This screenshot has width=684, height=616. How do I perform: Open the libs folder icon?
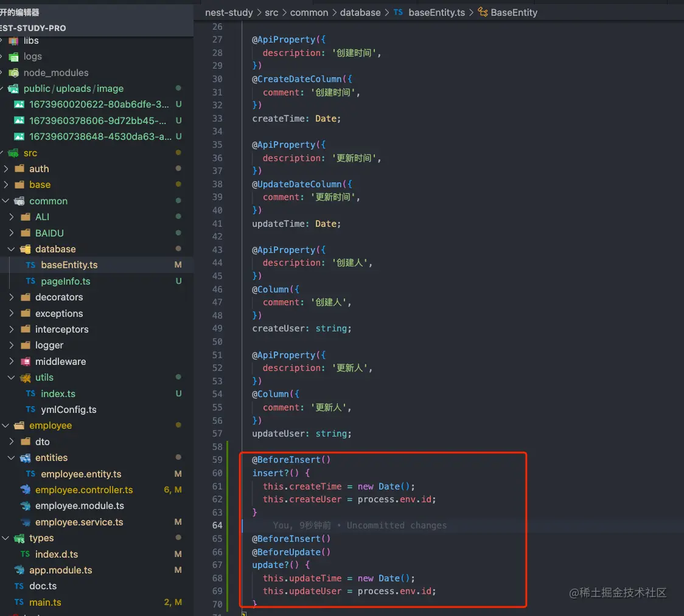pyautogui.click(x=13, y=41)
